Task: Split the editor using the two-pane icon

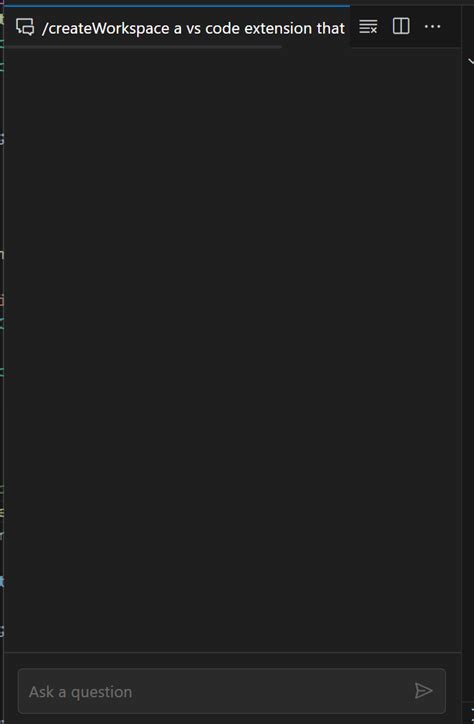Action: 401,26
